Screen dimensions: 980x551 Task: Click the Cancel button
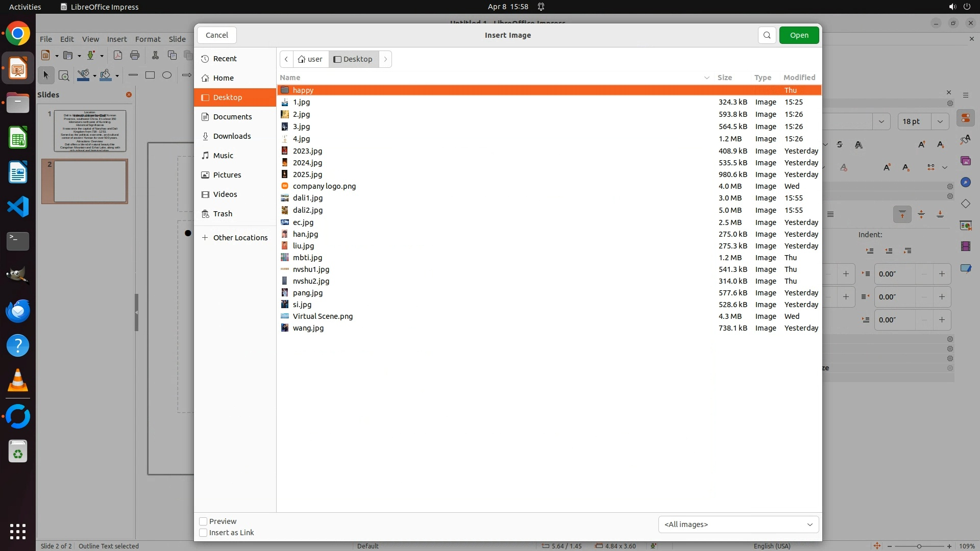pos(216,35)
